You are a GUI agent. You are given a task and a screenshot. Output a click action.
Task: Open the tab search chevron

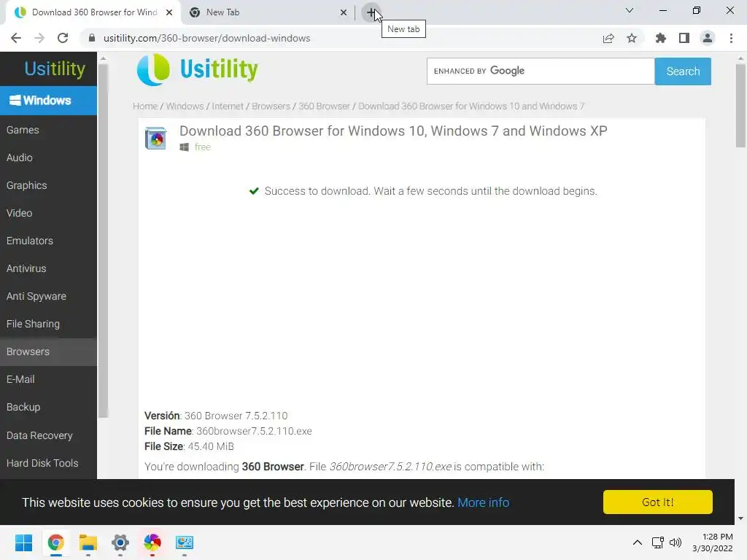tap(630, 10)
